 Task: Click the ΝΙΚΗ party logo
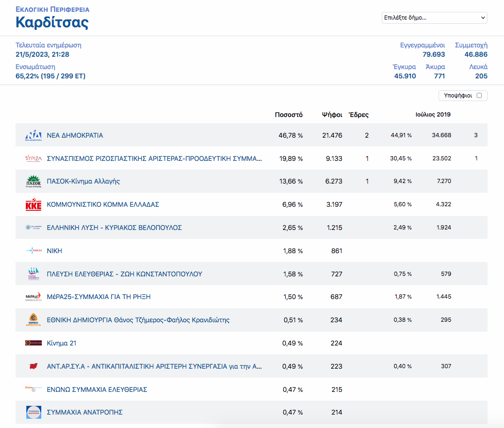coord(34,251)
